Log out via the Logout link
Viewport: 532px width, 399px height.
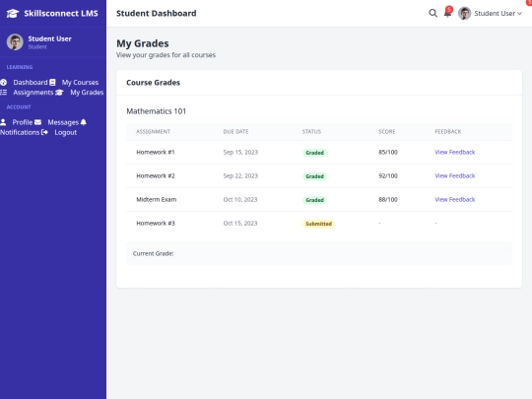66,132
